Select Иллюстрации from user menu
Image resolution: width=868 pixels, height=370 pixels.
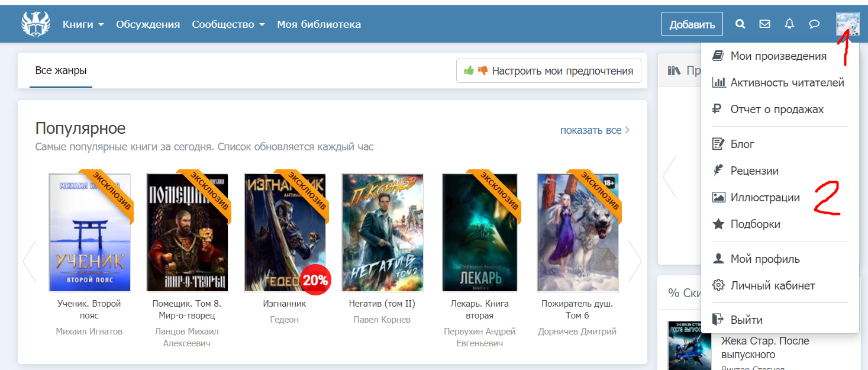764,198
